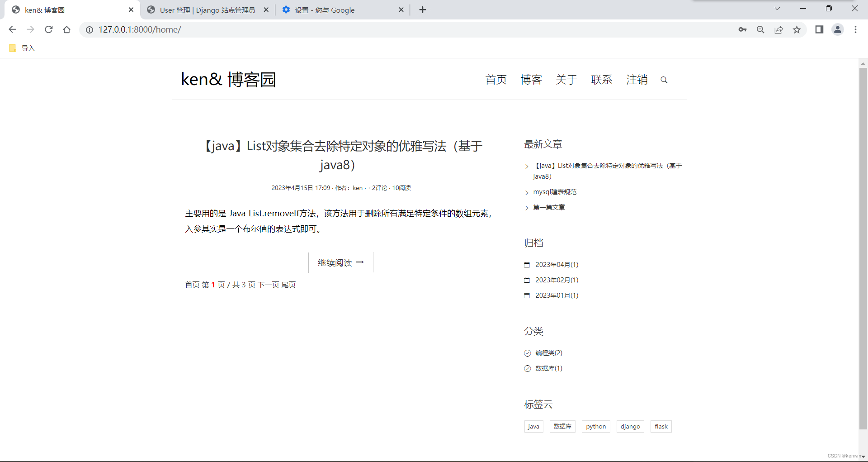Reload the current page
Screen dimensions: 868x462
[49, 29]
